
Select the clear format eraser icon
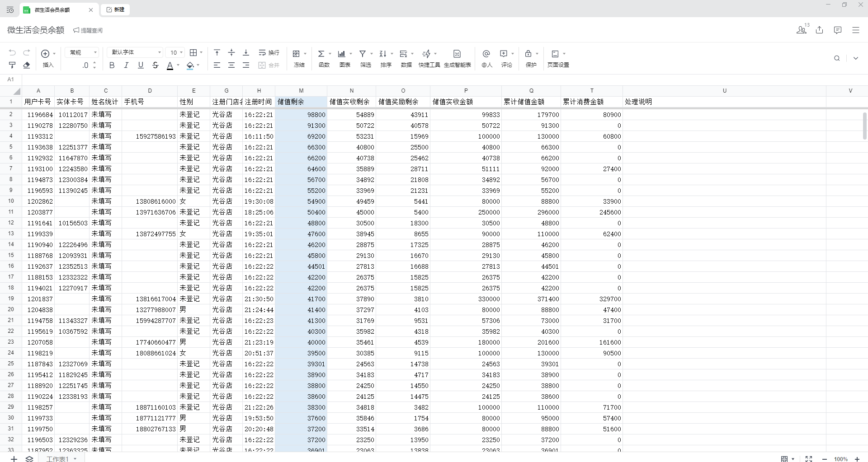(x=27, y=65)
